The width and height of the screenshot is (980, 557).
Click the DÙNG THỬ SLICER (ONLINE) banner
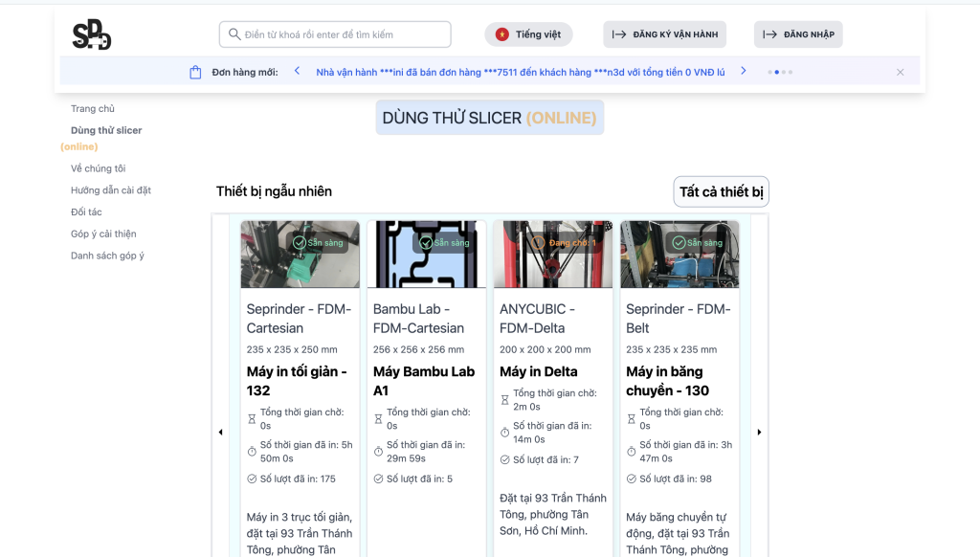tap(489, 118)
